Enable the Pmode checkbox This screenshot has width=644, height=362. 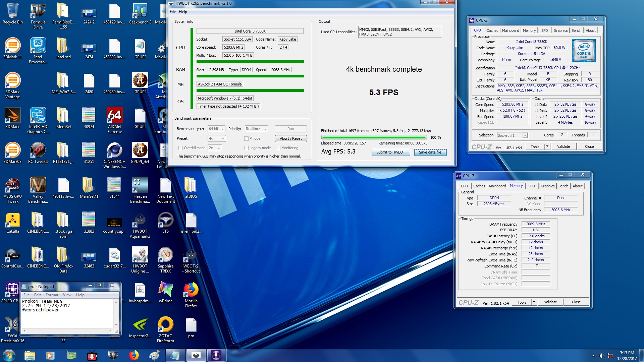[x=246, y=138]
